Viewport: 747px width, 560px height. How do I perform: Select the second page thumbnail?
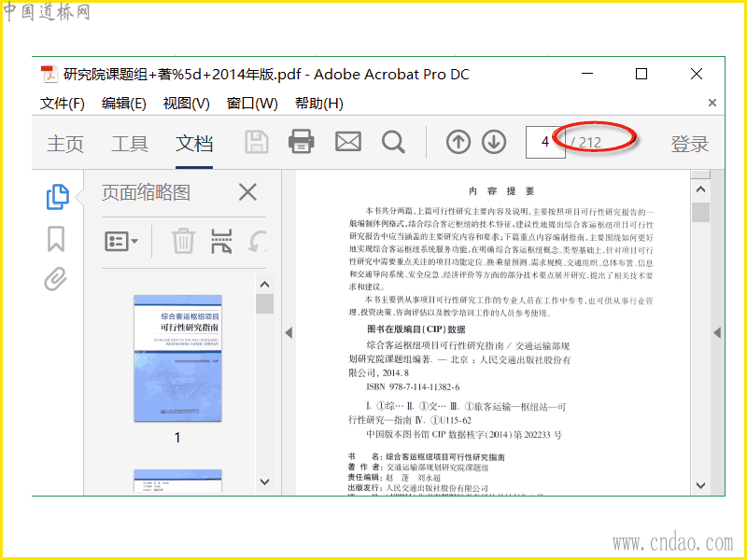177,481
